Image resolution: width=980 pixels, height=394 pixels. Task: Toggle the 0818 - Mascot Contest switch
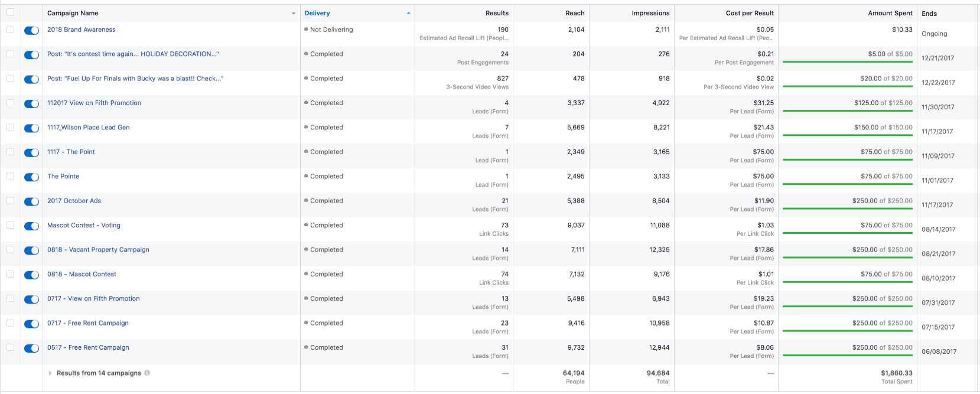coord(31,275)
